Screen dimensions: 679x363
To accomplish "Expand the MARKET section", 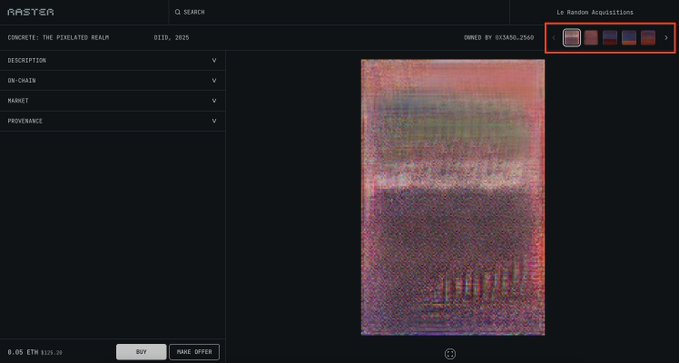I will click(113, 100).
